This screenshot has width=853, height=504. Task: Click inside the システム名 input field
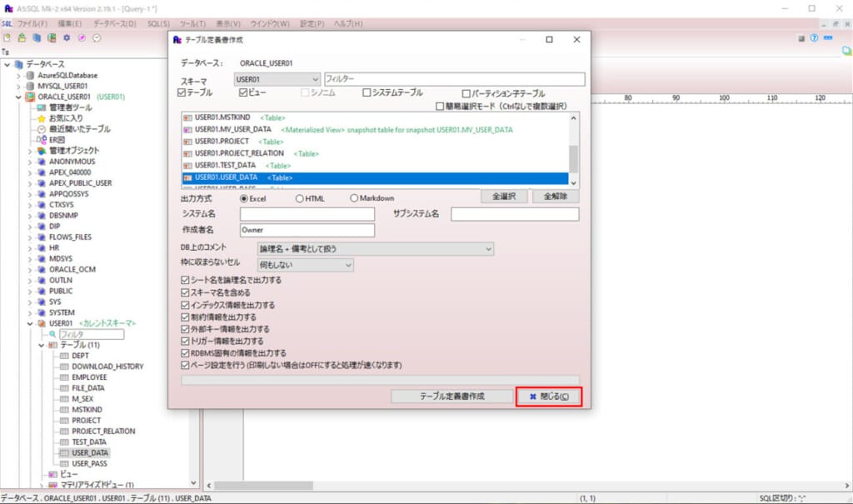(308, 214)
